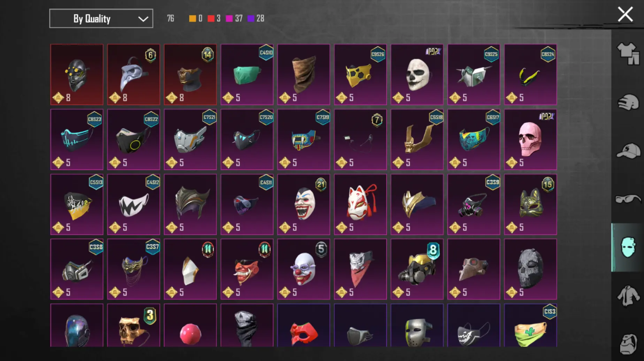Open the cap hats category

coord(628,151)
